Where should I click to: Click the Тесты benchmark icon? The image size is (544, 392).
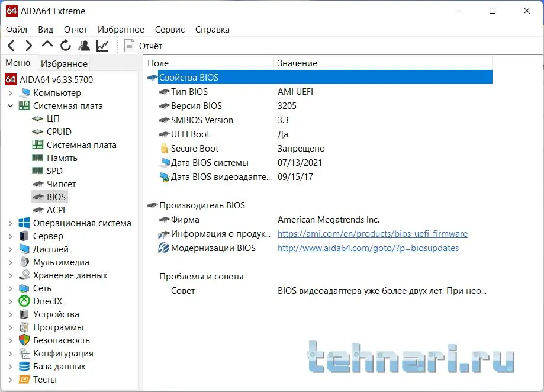tap(24, 380)
